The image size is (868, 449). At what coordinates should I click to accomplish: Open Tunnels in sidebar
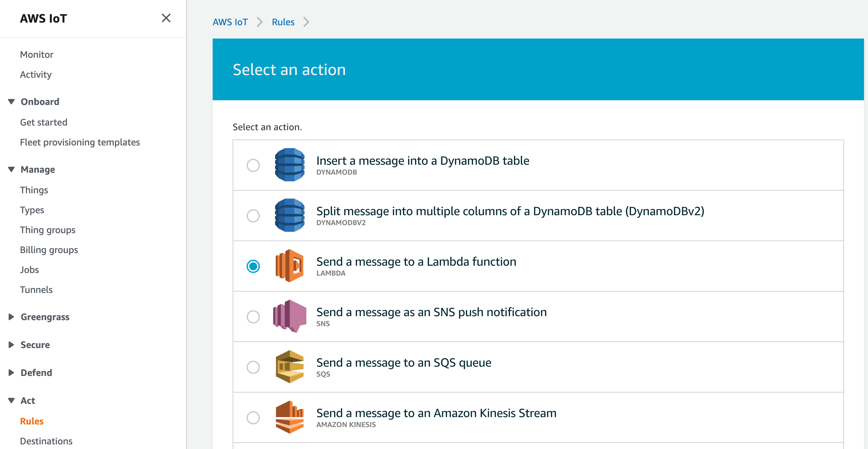coord(37,290)
